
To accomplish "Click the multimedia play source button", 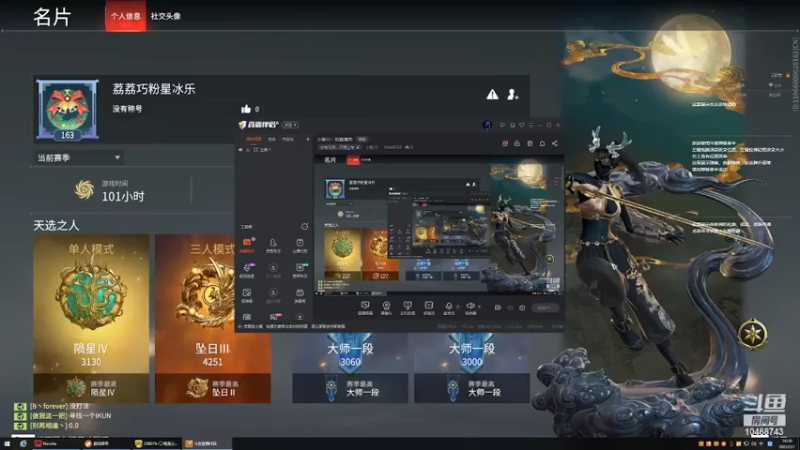I will click(x=429, y=308).
